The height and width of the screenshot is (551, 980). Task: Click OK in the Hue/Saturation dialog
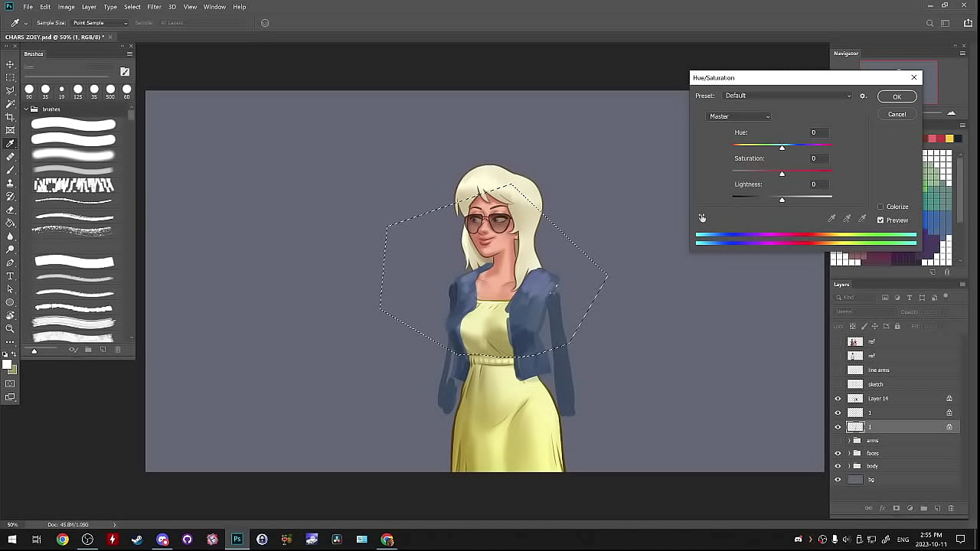897,96
